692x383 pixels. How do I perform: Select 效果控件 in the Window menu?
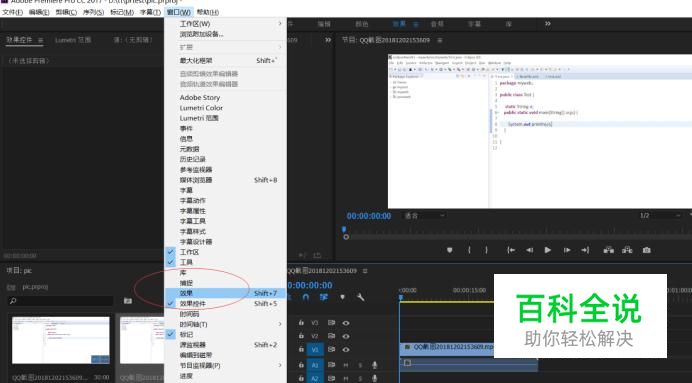click(225, 304)
